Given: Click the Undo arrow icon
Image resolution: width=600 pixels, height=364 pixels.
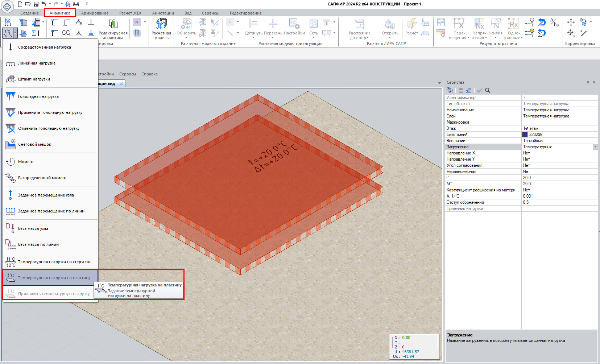Looking at the screenshot, I should click(x=44, y=4).
